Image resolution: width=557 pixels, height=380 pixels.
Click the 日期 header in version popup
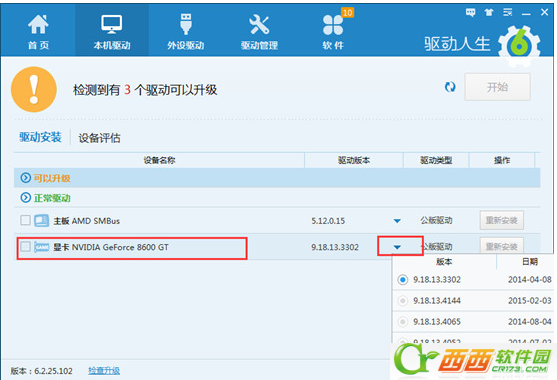tap(530, 262)
